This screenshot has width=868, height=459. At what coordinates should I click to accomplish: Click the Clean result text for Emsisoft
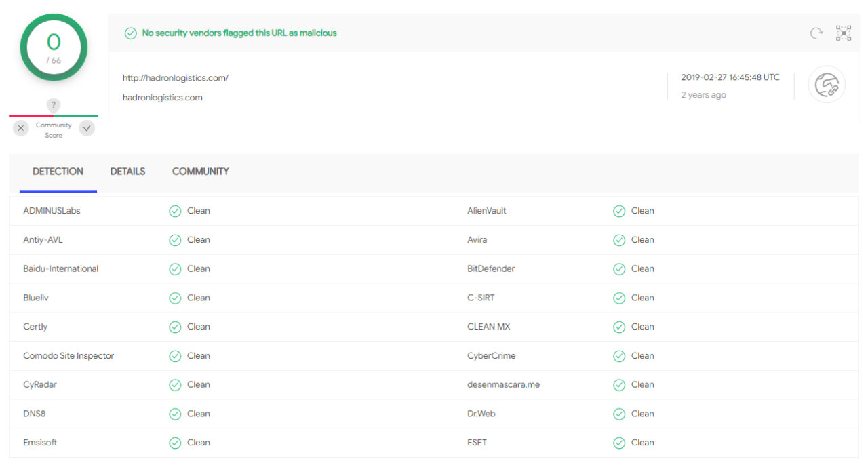click(199, 443)
